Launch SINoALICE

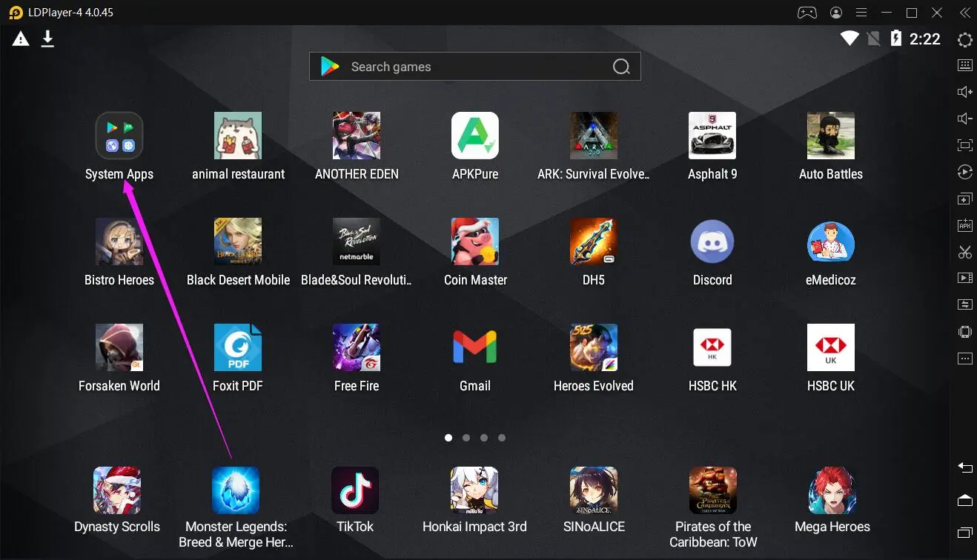[x=594, y=490]
